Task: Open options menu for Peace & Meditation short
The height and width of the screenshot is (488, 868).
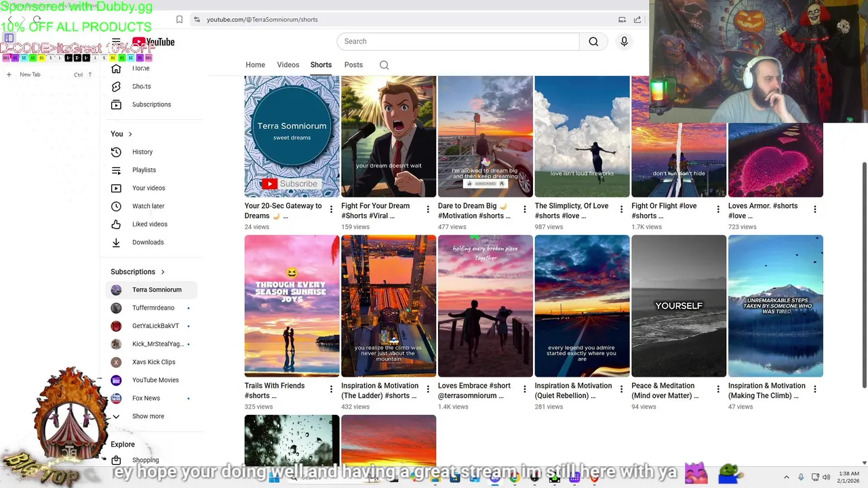Action: tap(718, 389)
